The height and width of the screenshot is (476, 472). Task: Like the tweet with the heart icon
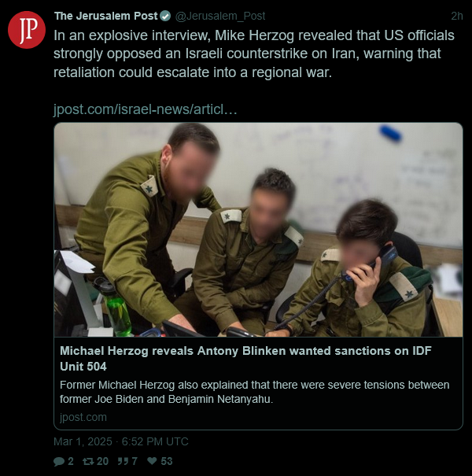tap(152, 461)
